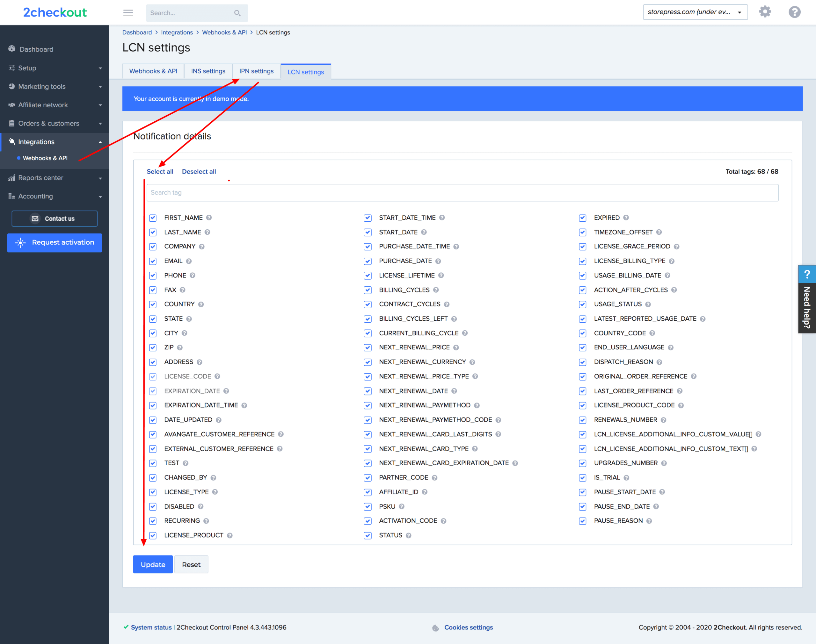Uncheck the FIRST_NAME notification tag
This screenshot has height=644, width=816.
click(x=153, y=218)
